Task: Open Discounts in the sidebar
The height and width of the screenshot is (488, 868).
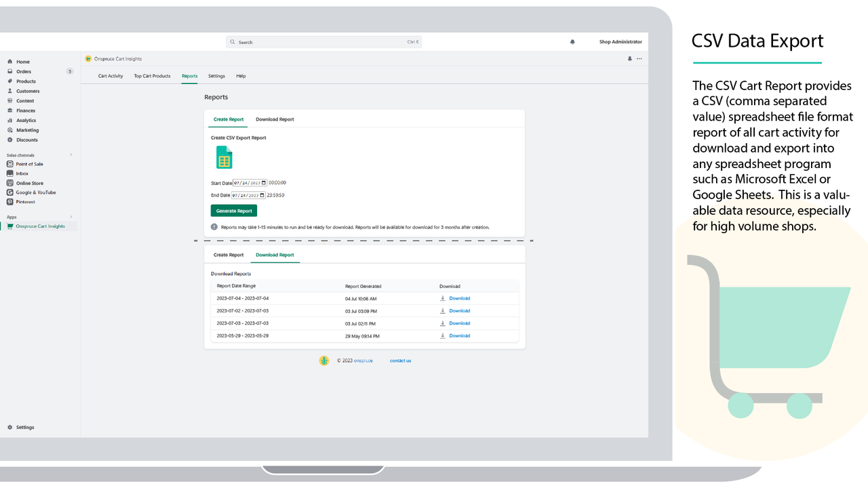Action: coord(27,140)
